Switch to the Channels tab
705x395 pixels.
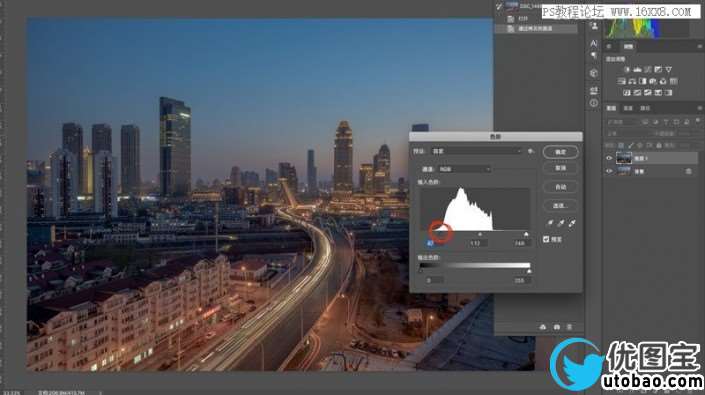628,108
